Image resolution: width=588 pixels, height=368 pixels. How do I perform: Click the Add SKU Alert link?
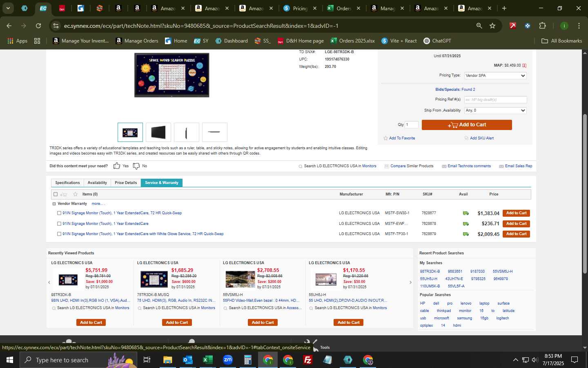click(482, 138)
